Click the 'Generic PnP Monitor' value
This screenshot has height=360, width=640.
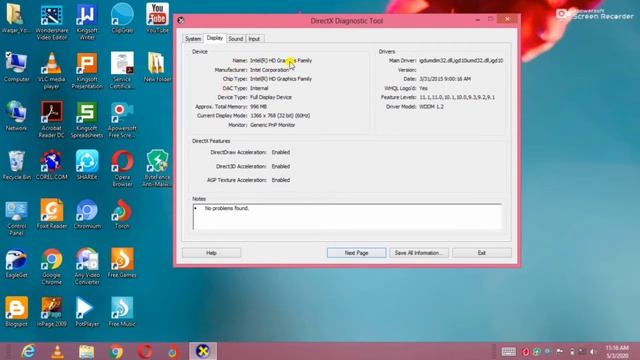[x=272, y=125]
